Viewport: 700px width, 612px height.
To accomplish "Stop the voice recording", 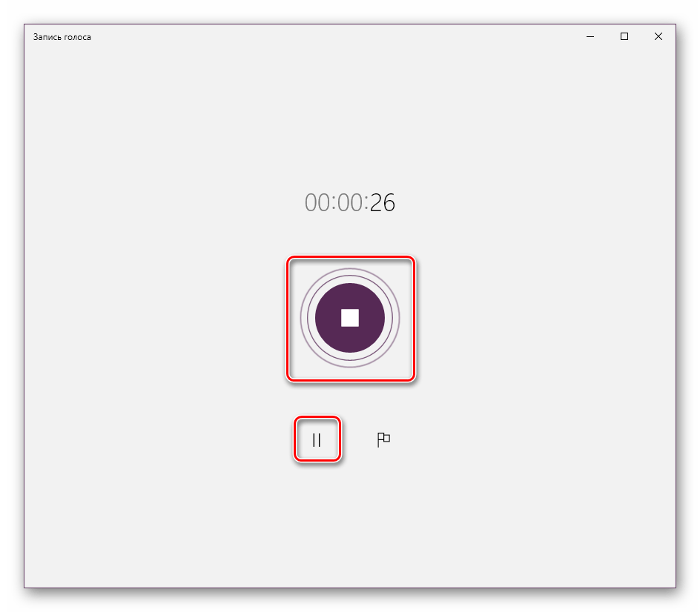I will (x=349, y=318).
